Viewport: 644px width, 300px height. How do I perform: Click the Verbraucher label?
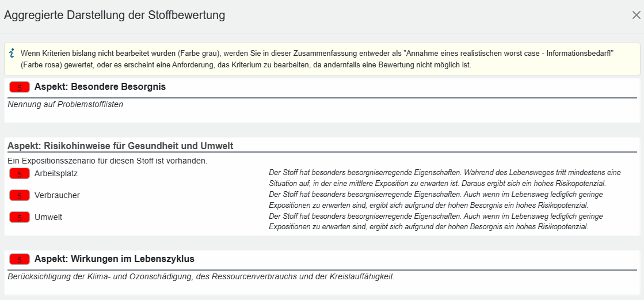pos(57,195)
